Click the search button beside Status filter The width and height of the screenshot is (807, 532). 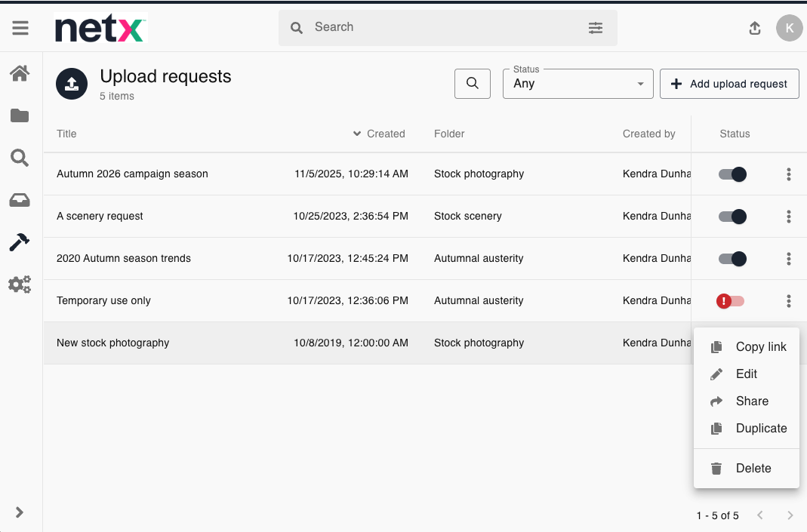[x=473, y=84]
